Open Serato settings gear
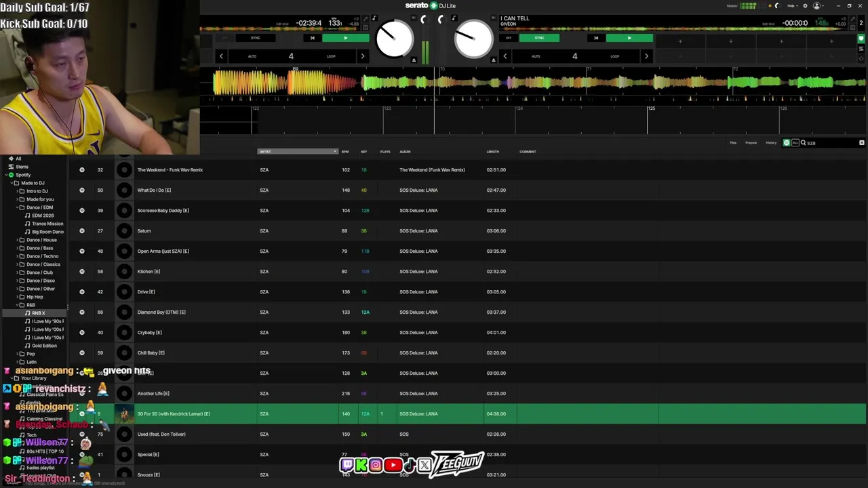Viewport: 868px width, 488px height. pyautogui.click(x=805, y=5)
